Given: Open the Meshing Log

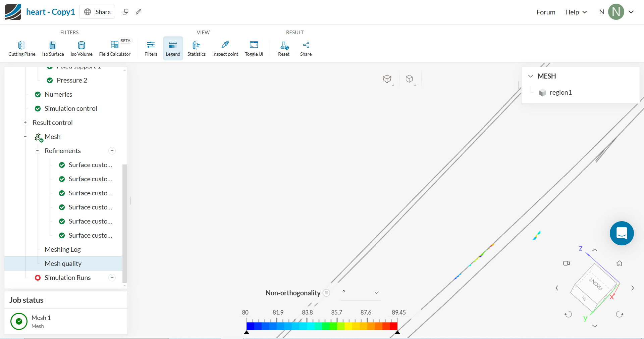Looking at the screenshot, I should click(63, 249).
